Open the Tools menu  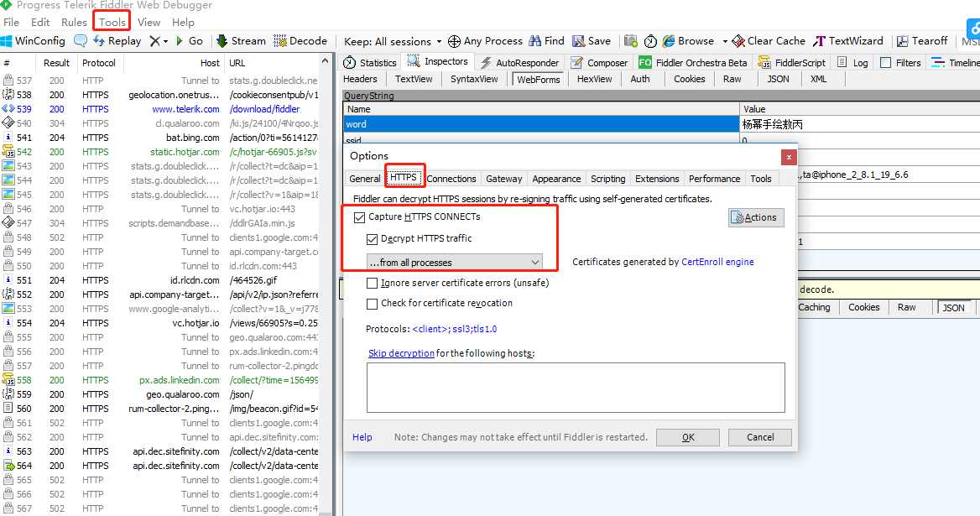112,23
